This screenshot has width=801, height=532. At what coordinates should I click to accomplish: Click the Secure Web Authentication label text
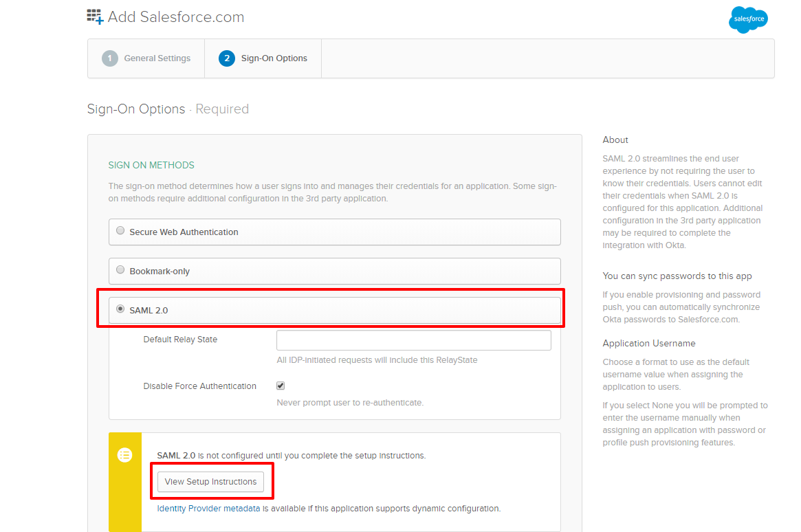tap(184, 232)
